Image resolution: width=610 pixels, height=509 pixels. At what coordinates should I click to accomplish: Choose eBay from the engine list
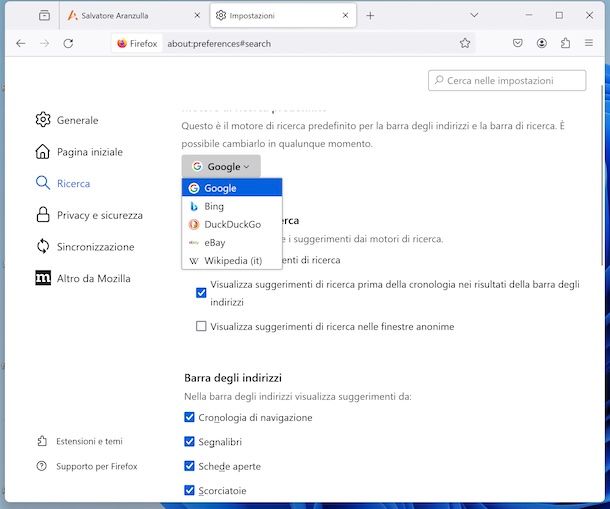pos(232,242)
